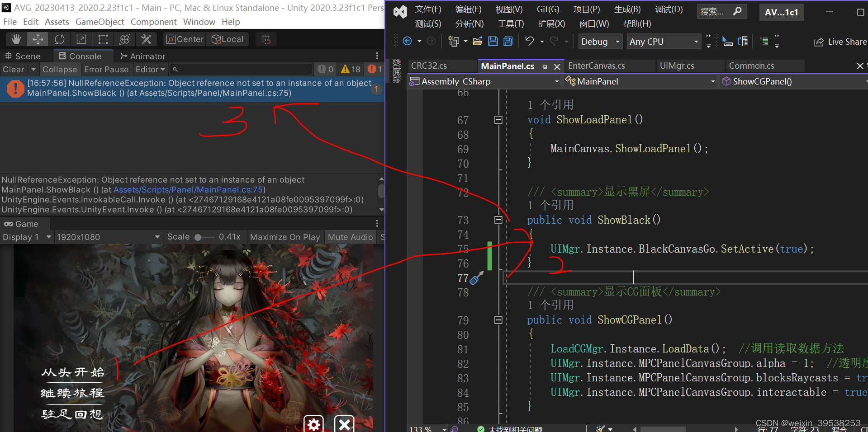Click the screwdriver quick actions icon at line 77
The width and height of the screenshot is (868, 432).
click(x=477, y=278)
